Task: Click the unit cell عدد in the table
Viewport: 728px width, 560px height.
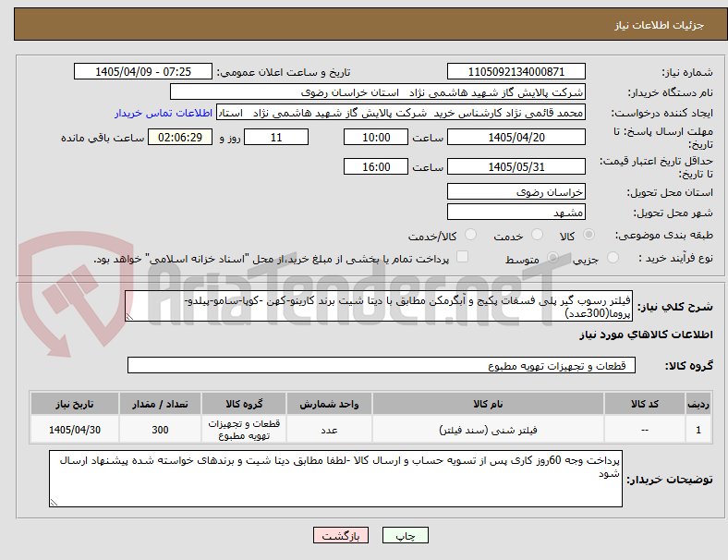Action: click(329, 430)
